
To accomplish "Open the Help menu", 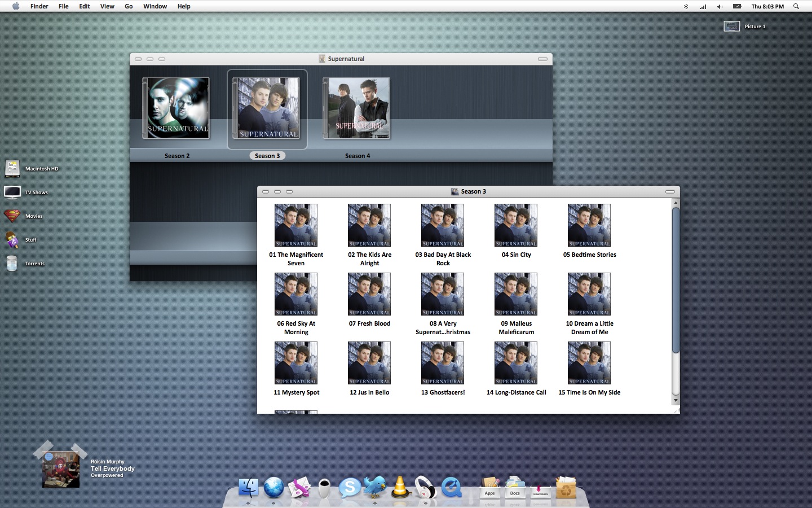I will pyautogui.click(x=184, y=6).
